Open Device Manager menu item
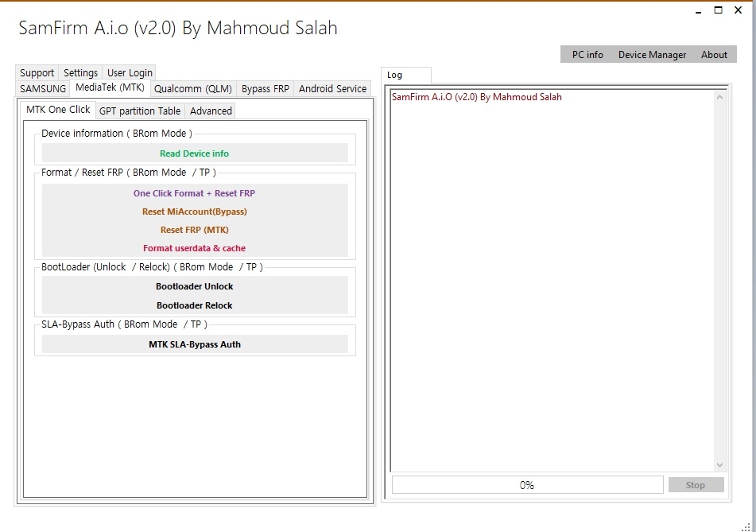The image size is (756, 532). 652,55
